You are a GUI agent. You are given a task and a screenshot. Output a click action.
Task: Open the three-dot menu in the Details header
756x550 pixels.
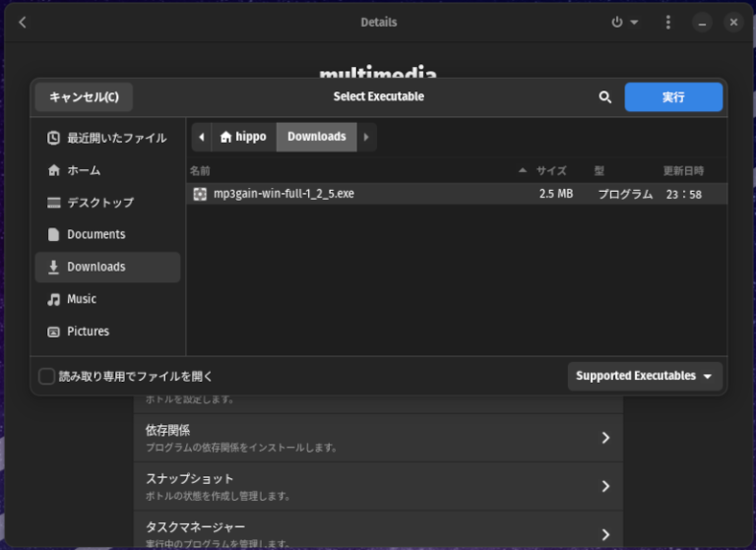667,23
